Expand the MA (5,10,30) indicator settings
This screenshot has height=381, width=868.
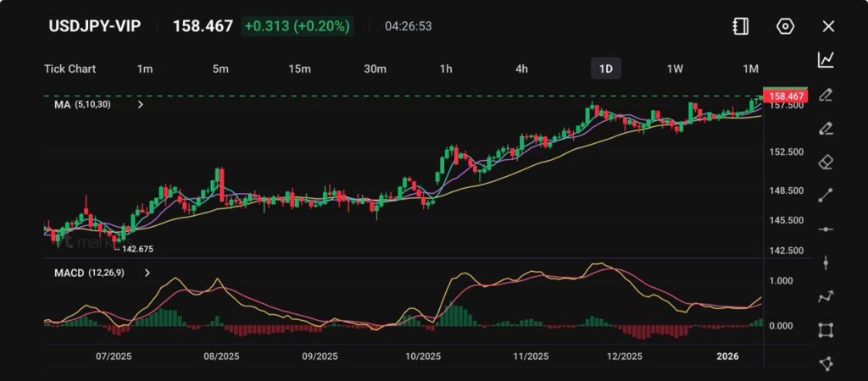pyautogui.click(x=141, y=104)
